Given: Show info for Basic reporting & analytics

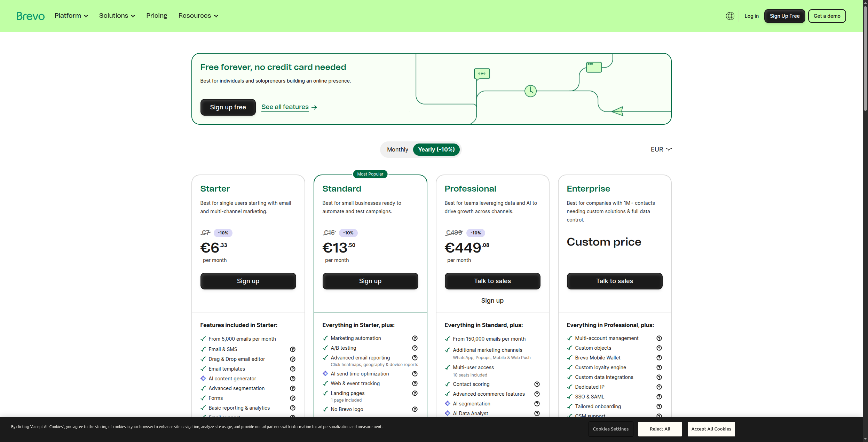Looking at the screenshot, I should (293, 408).
